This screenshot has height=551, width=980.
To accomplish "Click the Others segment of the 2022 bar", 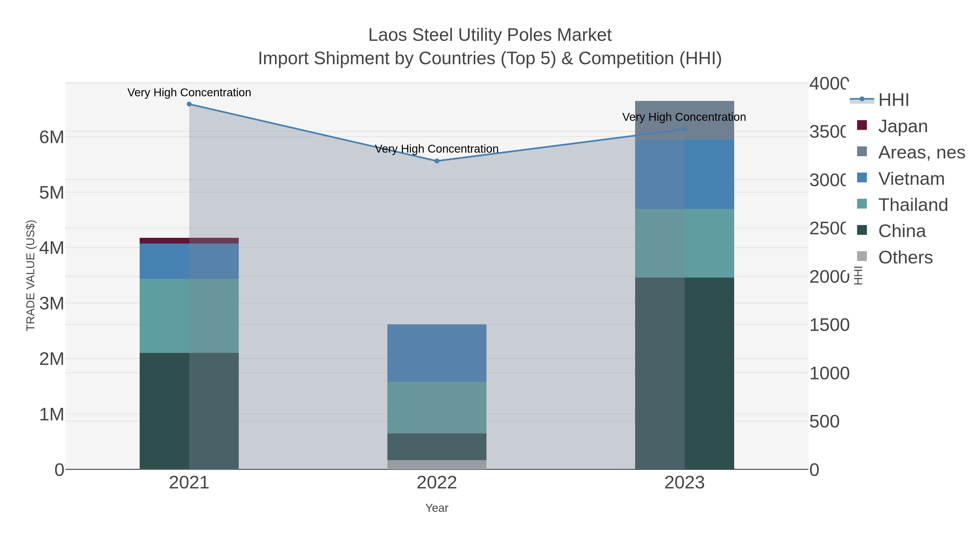I will (x=437, y=465).
